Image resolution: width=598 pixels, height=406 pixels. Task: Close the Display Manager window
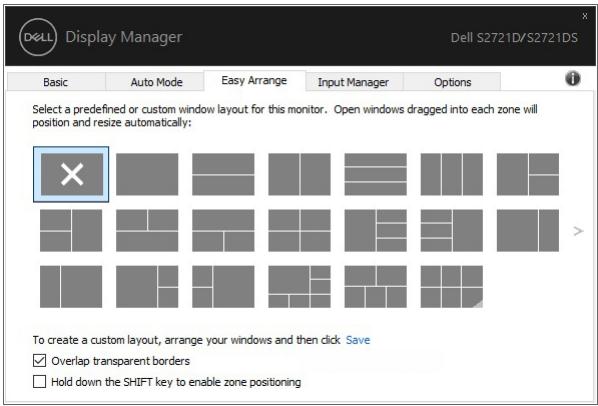tap(585, 16)
